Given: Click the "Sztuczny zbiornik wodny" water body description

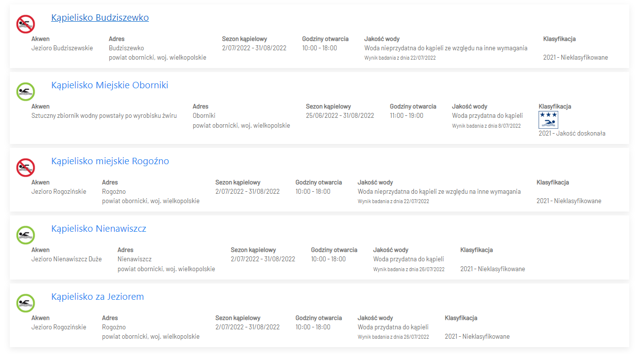Looking at the screenshot, I should tap(104, 116).
